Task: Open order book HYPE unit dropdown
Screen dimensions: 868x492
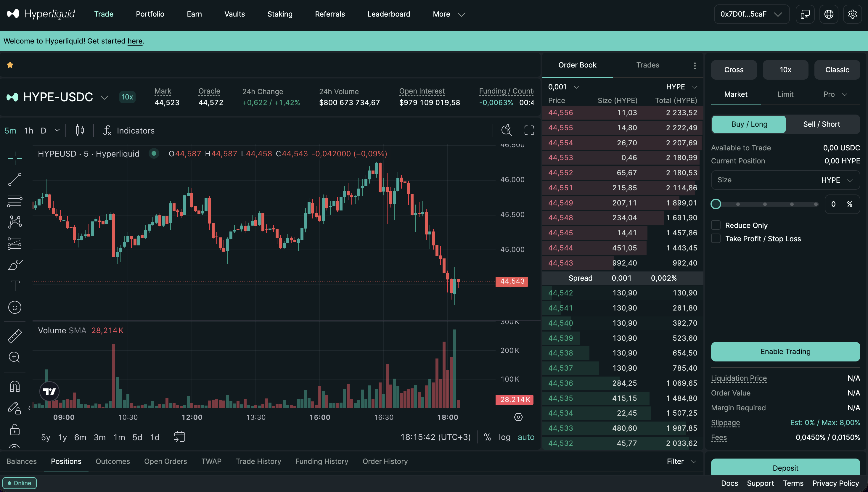Action: coord(681,87)
